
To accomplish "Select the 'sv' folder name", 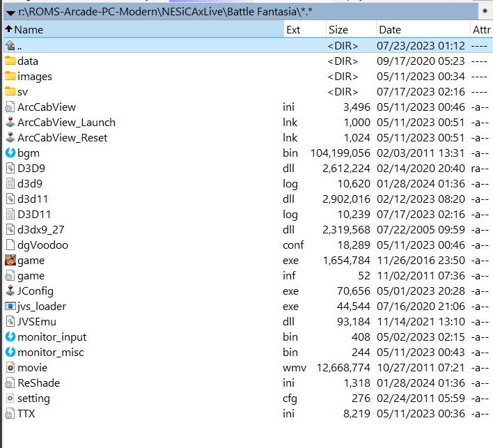I will (23, 92).
